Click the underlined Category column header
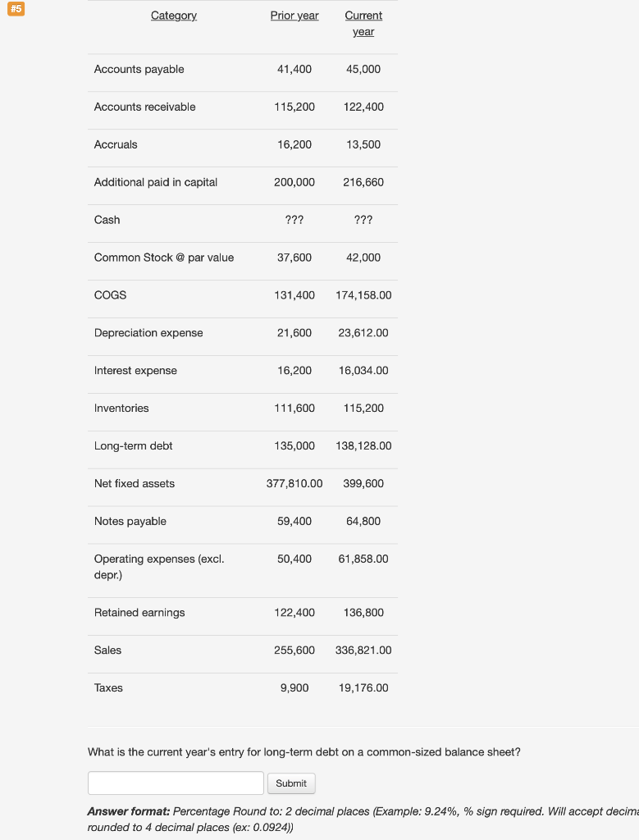The width and height of the screenshot is (639, 840). pos(173,15)
